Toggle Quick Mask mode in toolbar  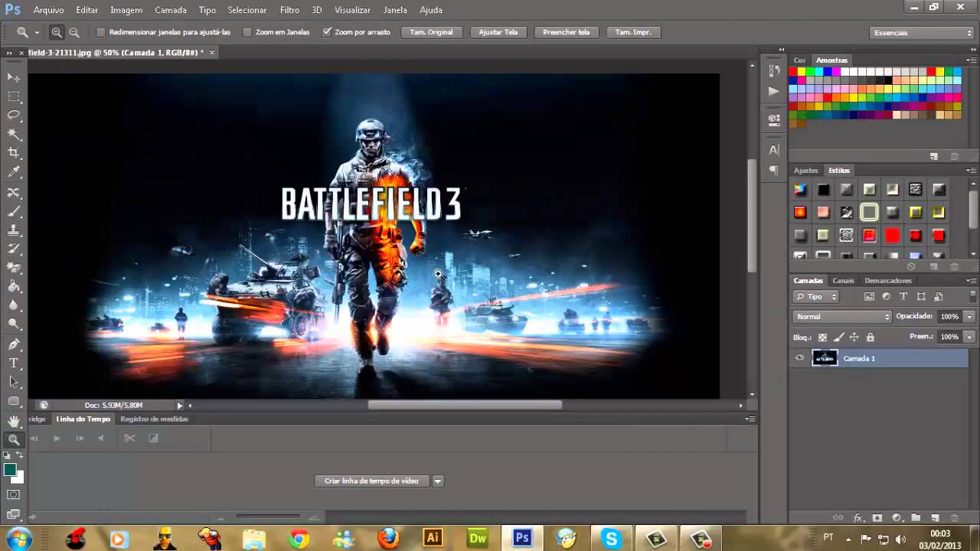14,495
